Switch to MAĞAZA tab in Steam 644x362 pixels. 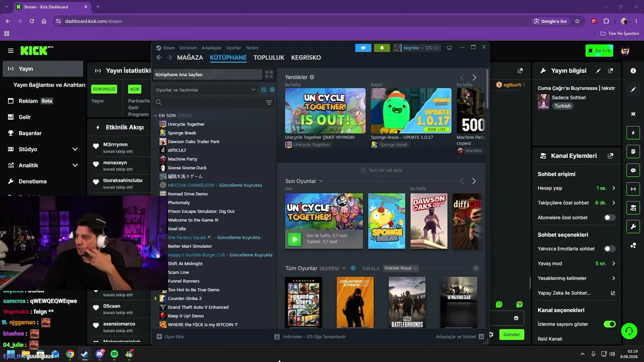click(190, 58)
